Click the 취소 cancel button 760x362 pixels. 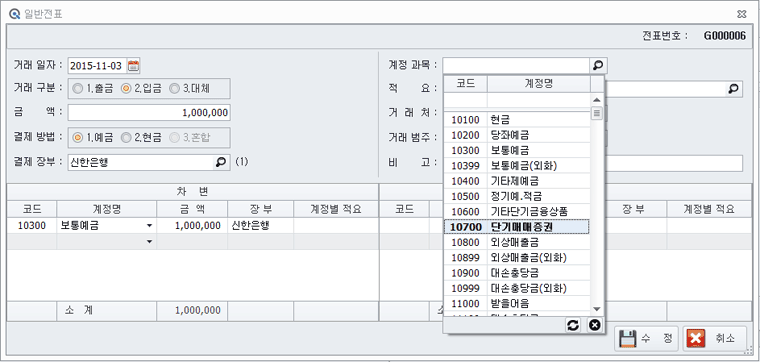[715, 339]
